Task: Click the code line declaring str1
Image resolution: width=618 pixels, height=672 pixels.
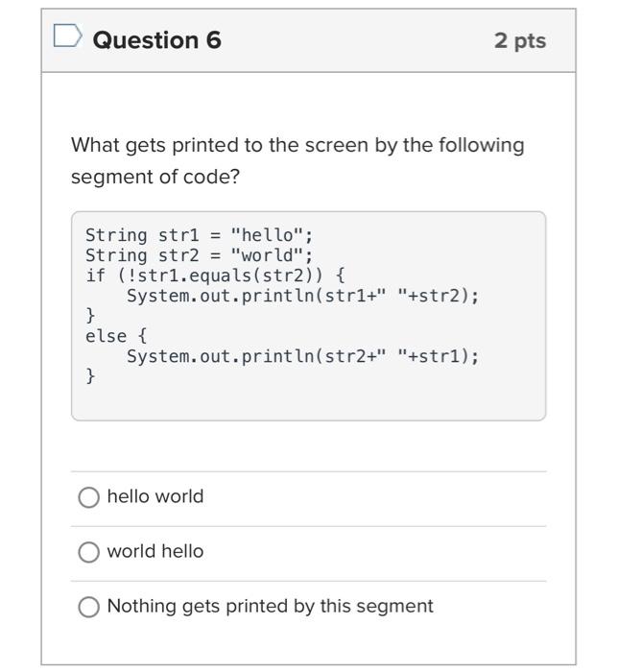Action: point(199,235)
